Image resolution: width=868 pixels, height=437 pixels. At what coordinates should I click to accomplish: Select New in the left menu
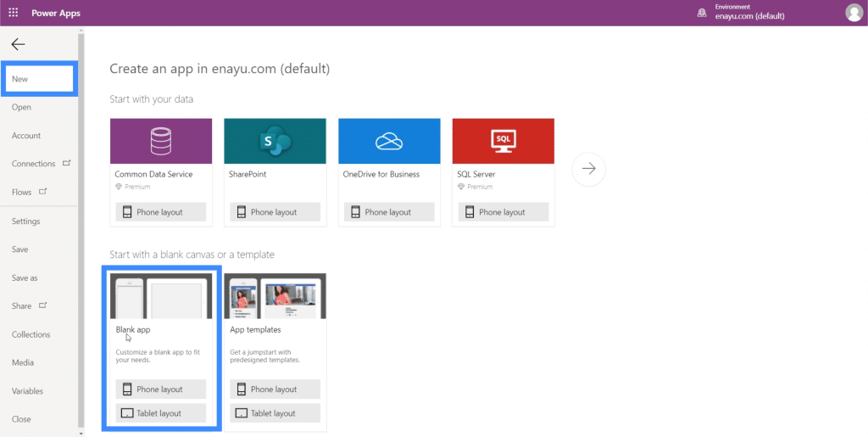[39, 79]
